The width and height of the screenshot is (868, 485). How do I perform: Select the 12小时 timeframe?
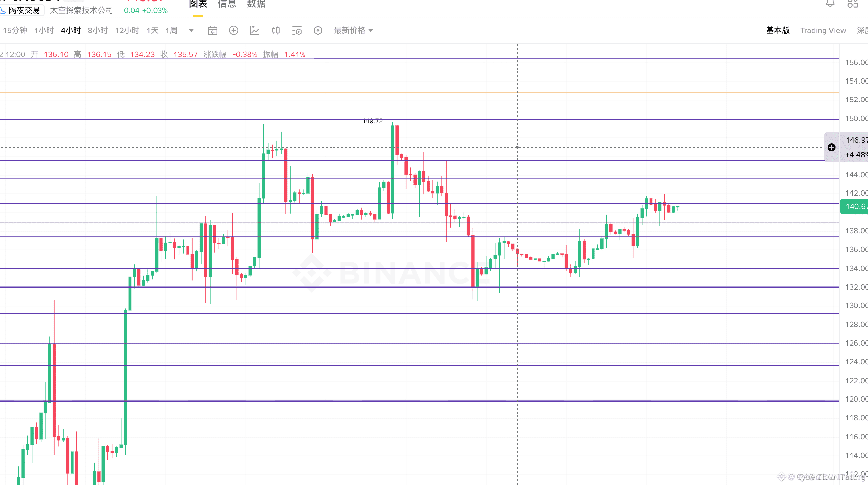coord(127,30)
